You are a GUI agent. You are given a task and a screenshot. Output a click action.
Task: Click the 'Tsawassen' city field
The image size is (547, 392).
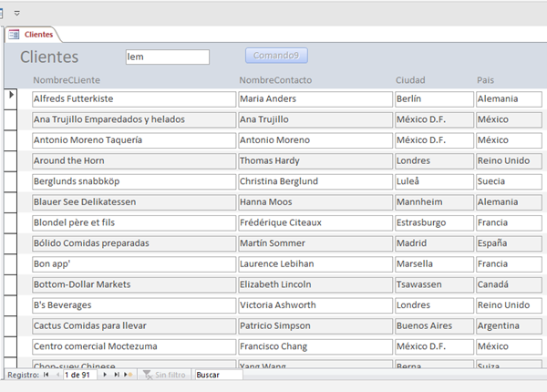click(434, 284)
